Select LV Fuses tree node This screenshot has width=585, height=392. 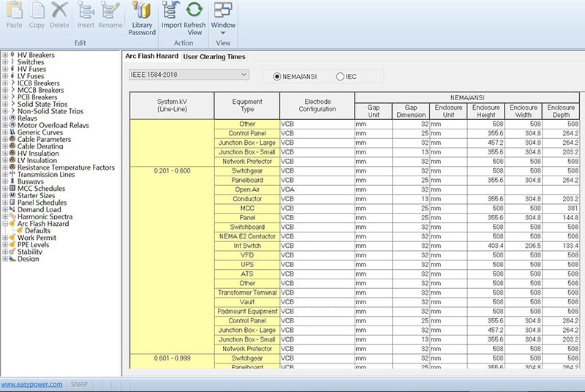point(31,76)
